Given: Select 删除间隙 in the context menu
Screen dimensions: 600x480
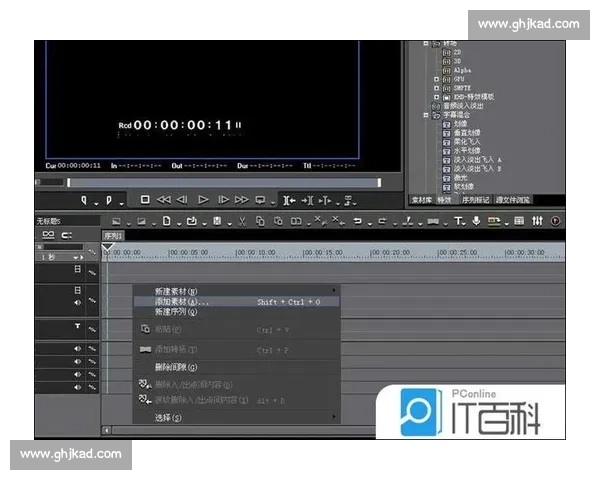Looking at the screenshot, I should point(176,366).
